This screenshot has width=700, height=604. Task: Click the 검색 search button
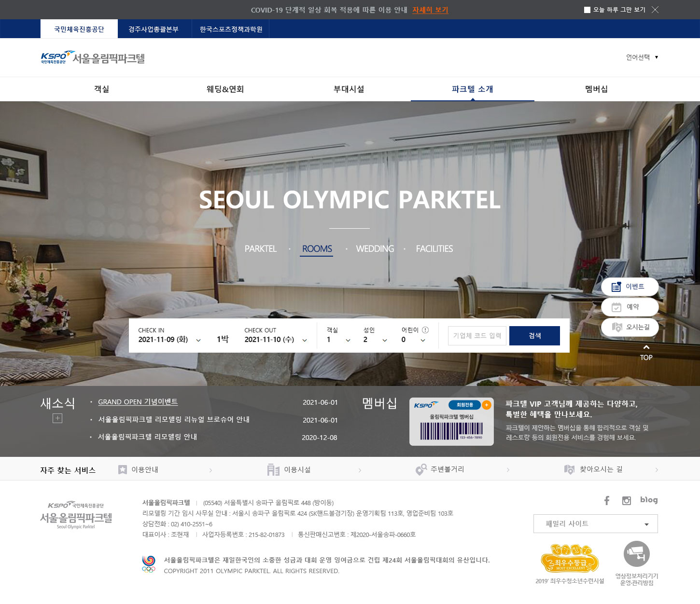click(x=534, y=336)
